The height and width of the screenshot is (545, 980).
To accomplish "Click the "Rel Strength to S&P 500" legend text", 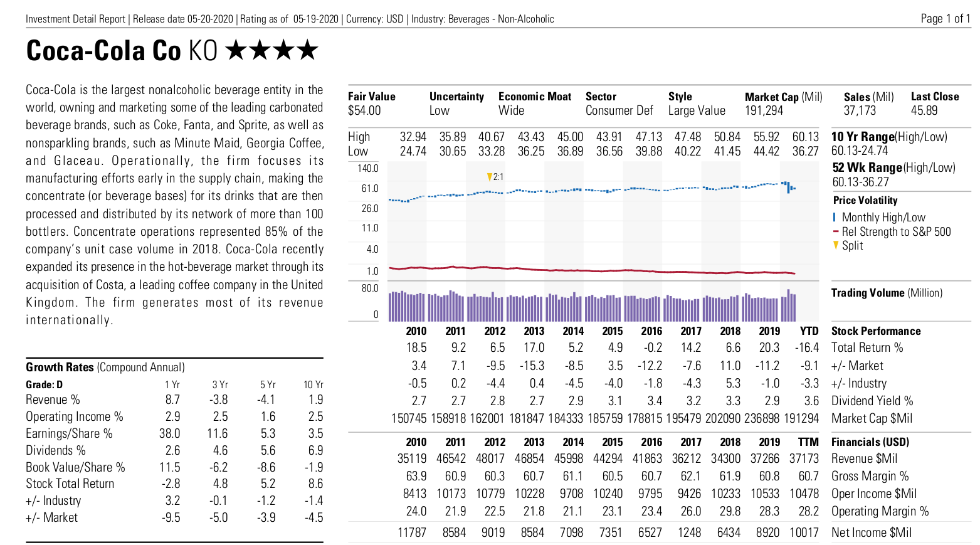I will pyautogui.click(x=897, y=231).
